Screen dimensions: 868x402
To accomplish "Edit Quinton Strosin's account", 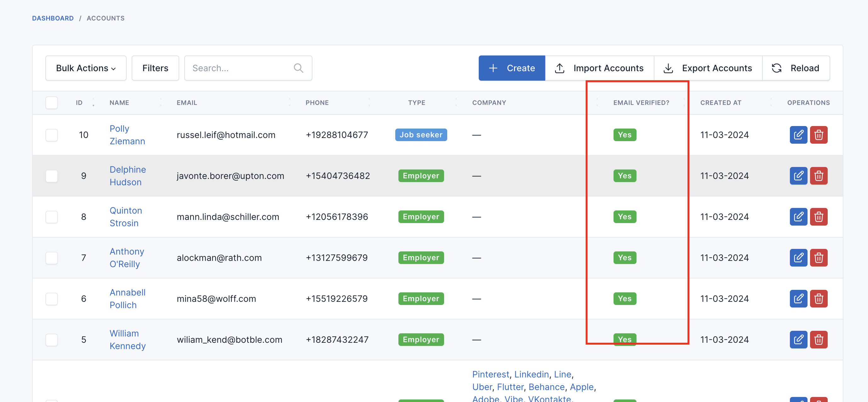I will 798,217.
